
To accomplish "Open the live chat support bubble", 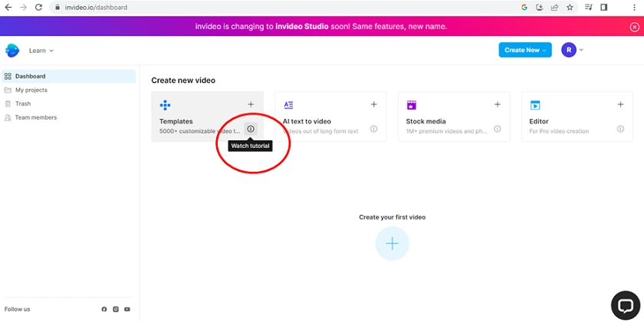I will tap(626, 305).
